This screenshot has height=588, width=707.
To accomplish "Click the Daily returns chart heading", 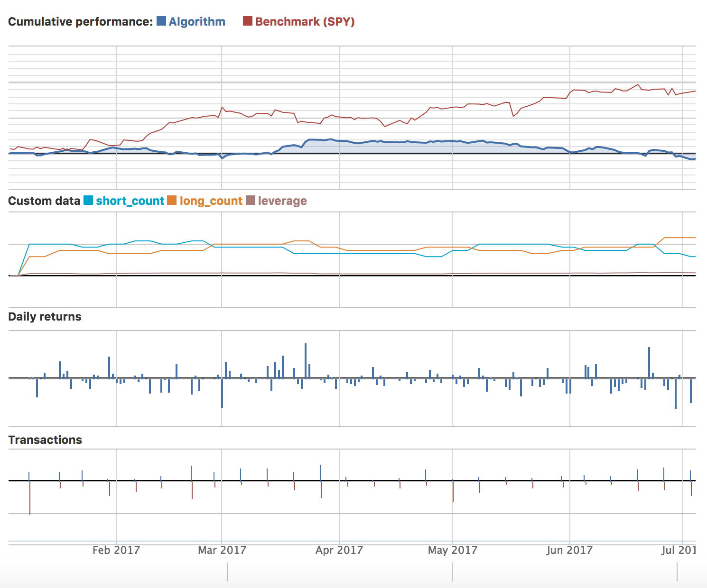I will tap(45, 317).
